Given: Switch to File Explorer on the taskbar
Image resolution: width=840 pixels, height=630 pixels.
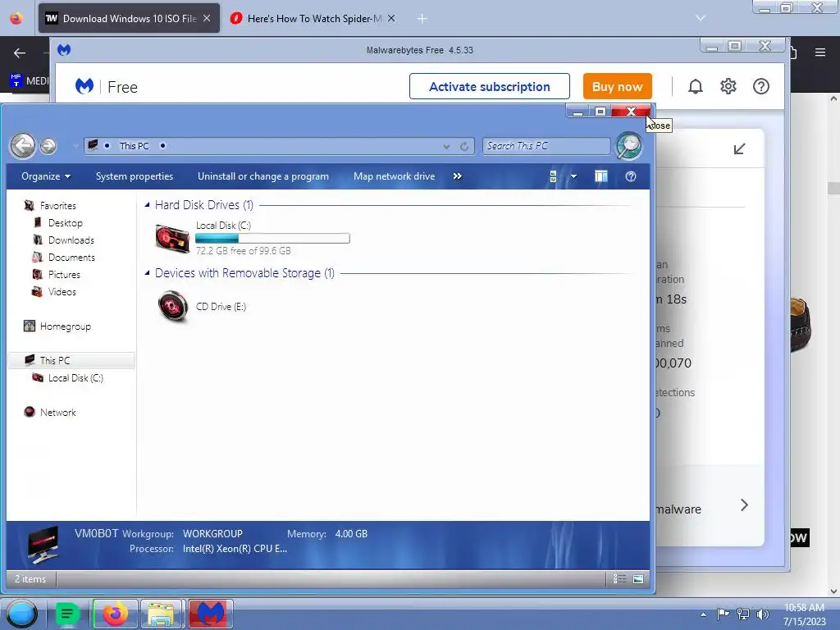Looking at the screenshot, I should (162, 614).
